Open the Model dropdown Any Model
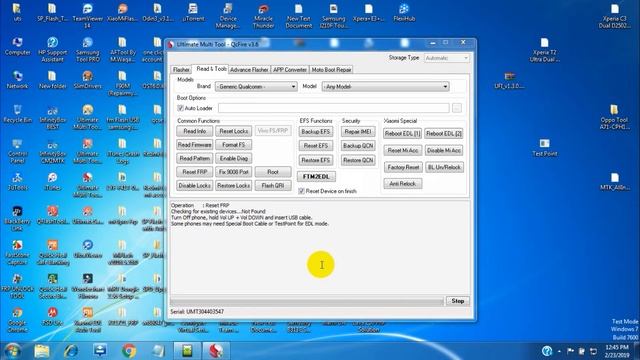 point(386,87)
